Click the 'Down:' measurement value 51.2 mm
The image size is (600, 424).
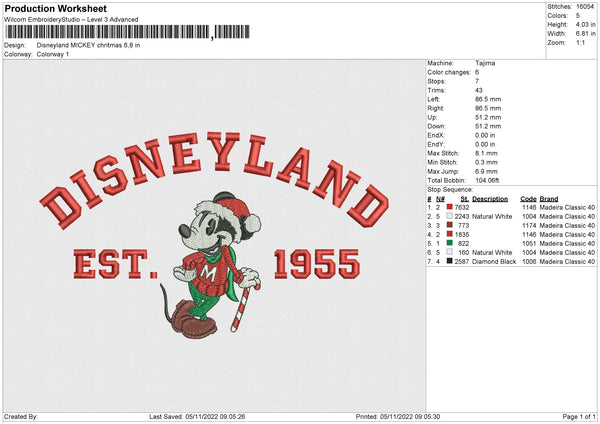point(488,126)
